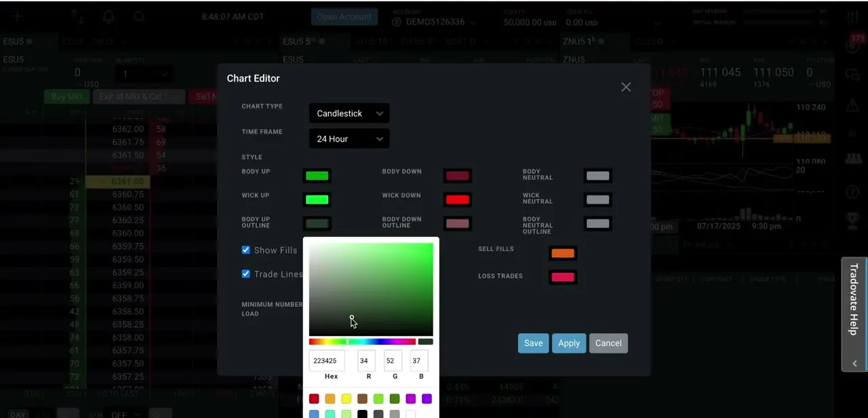This screenshot has height=418, width=868.
Task: Close the Chart Editor dialog
Action: click(x=626, y=87)
